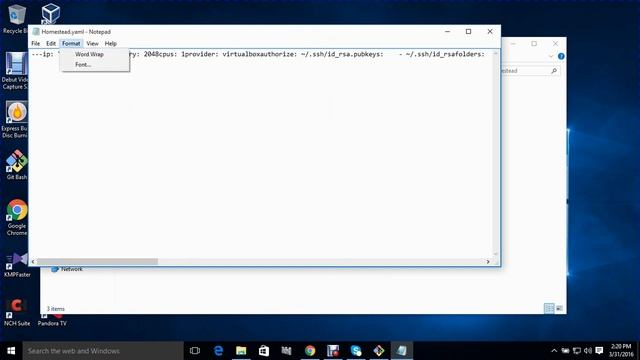Open Task View from the taskbar
Screen dimensions: 640x360
coord(195,351)
